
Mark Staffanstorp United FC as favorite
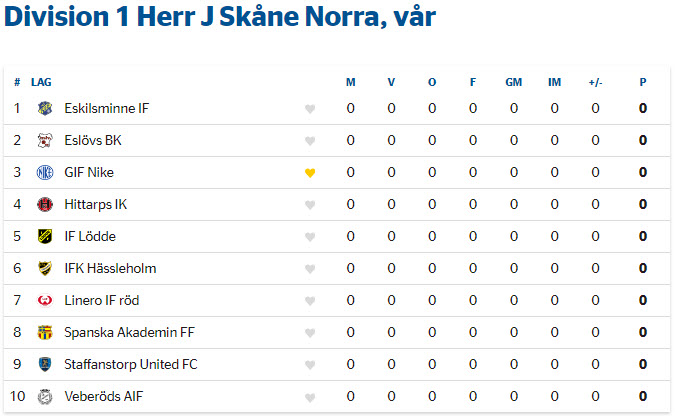pyautogui.click(x=310, y=365)
